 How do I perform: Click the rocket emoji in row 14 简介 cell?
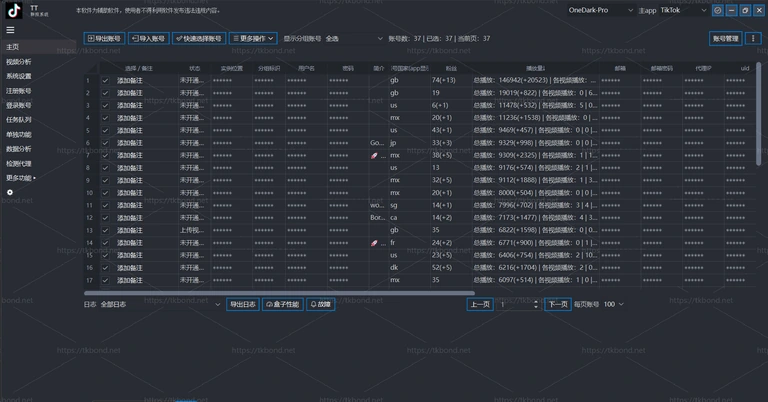tap(374, 243)
